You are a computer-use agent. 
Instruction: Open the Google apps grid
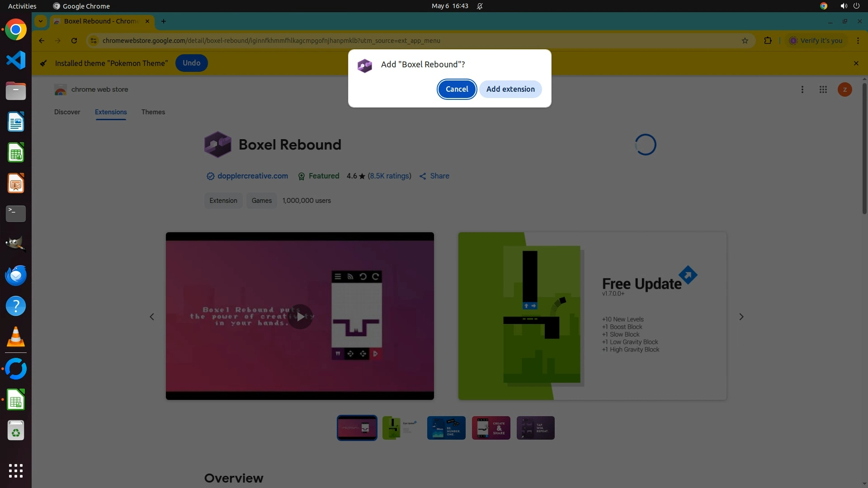click(x=823, y=89)
